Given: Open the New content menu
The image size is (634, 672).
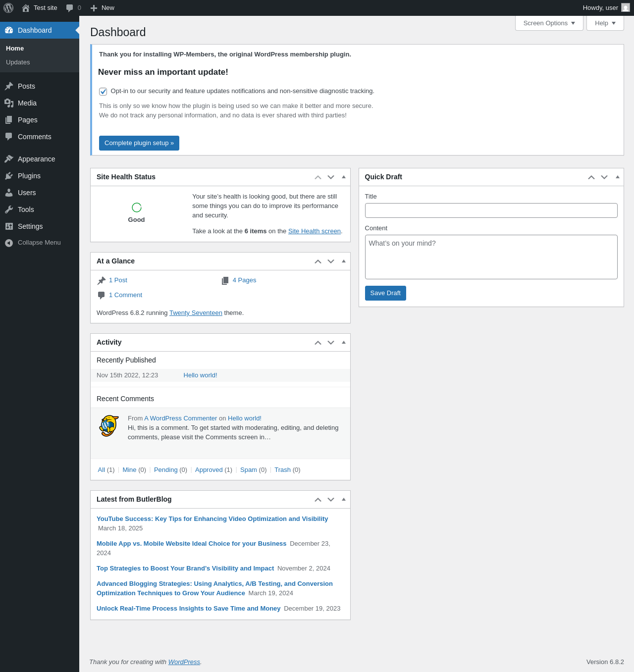Looking at the screenshot, I should [x=103, y=8].
